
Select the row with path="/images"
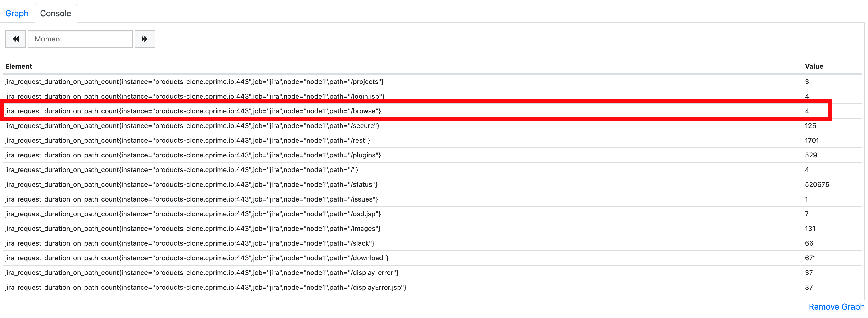click(x=432, y=229)
